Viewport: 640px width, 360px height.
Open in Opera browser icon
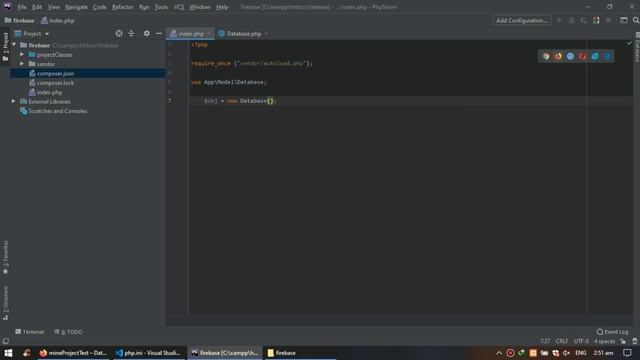[x=582, y=56]
